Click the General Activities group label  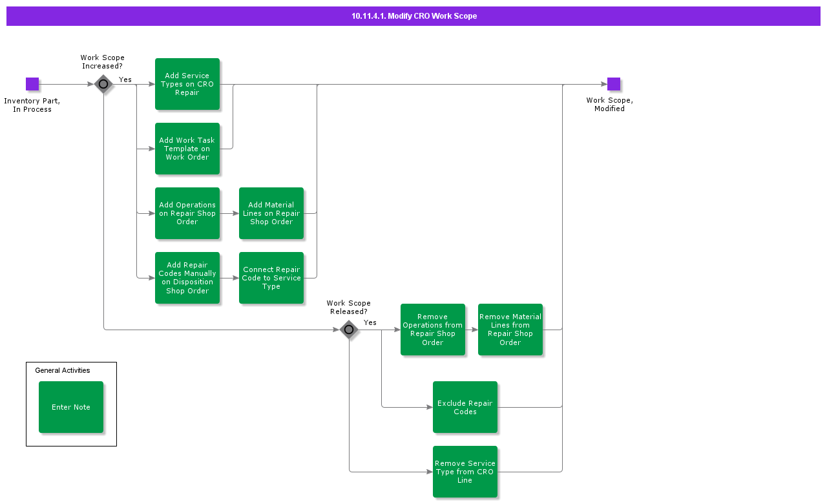click(x=63, y=370)
